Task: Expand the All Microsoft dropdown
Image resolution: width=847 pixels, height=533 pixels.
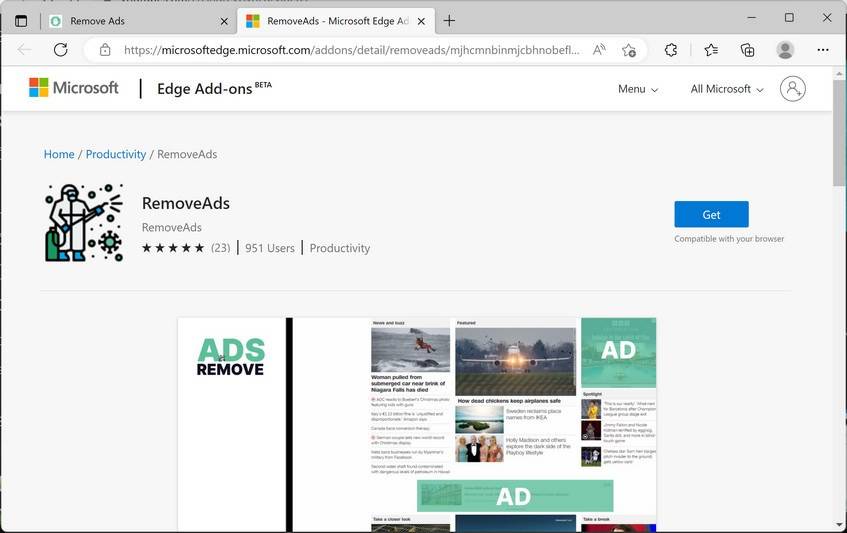Action: pyautogui.click(x=727, y=89)
